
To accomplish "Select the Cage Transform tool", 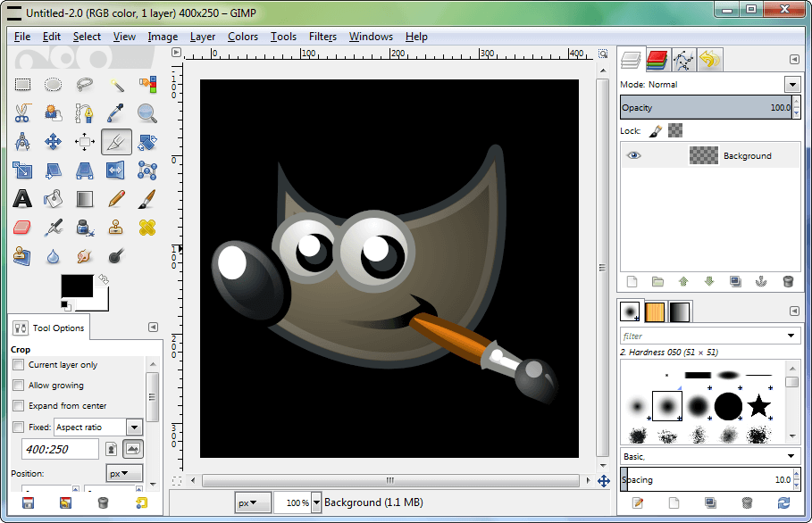I will point(147,170).
